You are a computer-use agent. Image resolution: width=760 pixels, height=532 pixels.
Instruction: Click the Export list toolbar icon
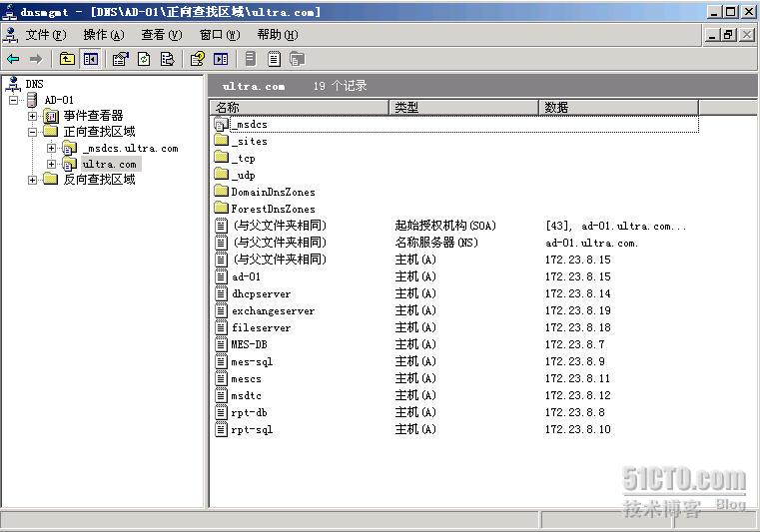(167, 59)
